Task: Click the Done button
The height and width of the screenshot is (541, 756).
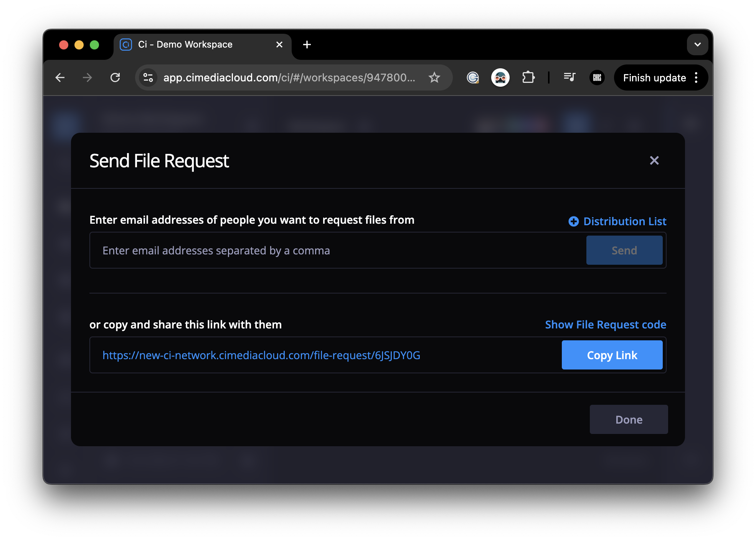Action: click(x=629, y=419)
